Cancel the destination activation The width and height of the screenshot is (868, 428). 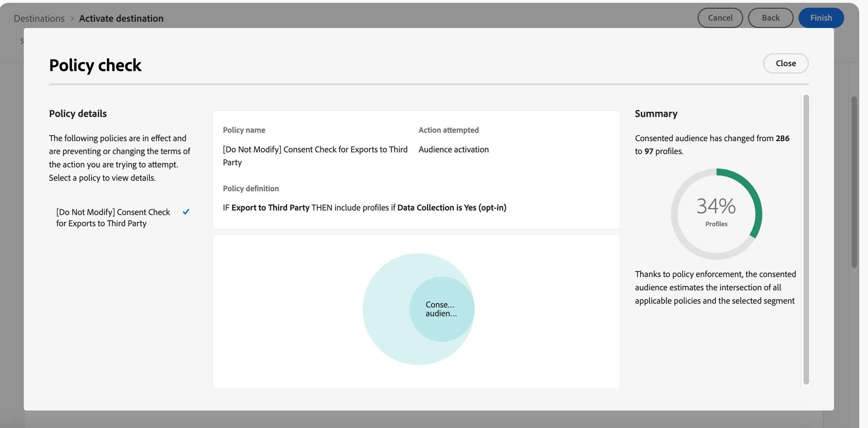click(x=720, y=18)
